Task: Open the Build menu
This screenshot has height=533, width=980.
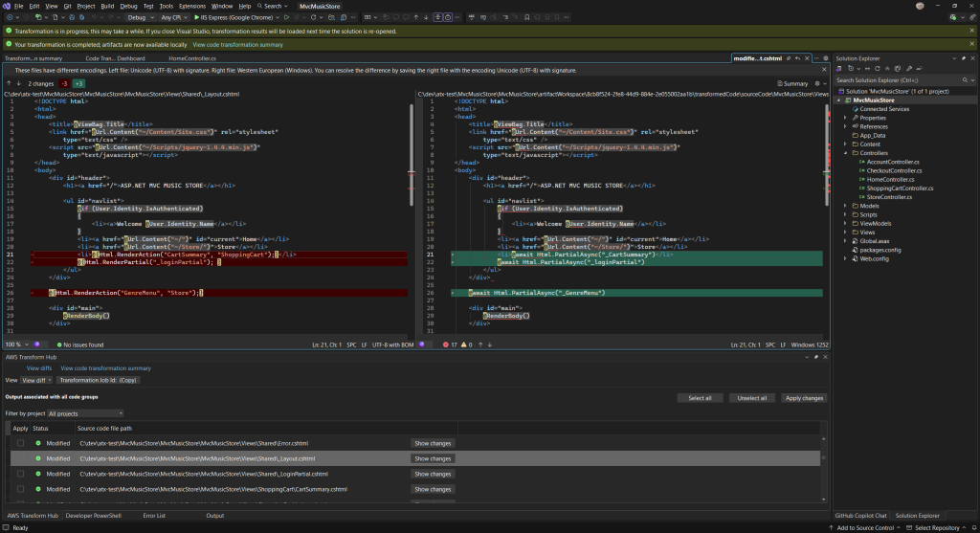Action: (107, 7)
